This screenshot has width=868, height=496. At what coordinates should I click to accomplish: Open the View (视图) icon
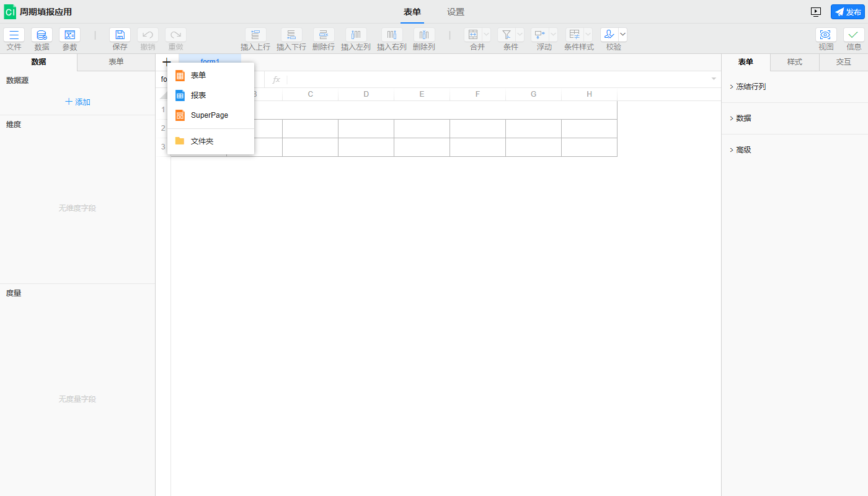[x=825, y=35]
